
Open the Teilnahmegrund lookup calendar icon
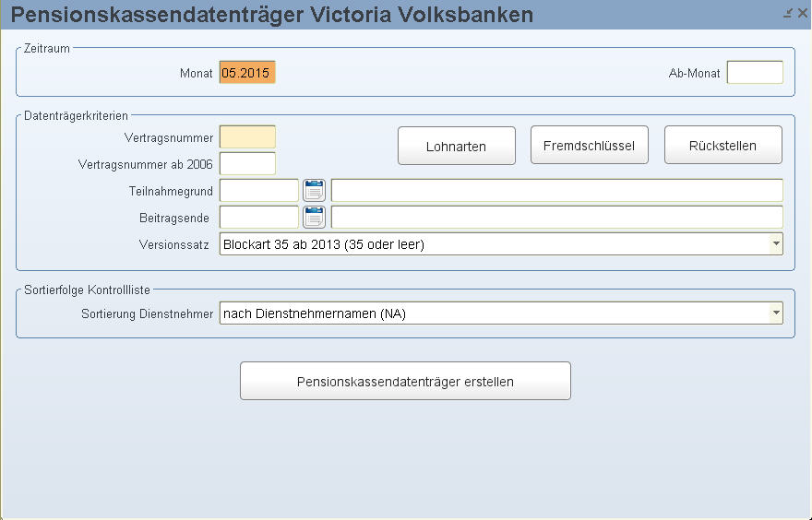(x=314, y=191)
